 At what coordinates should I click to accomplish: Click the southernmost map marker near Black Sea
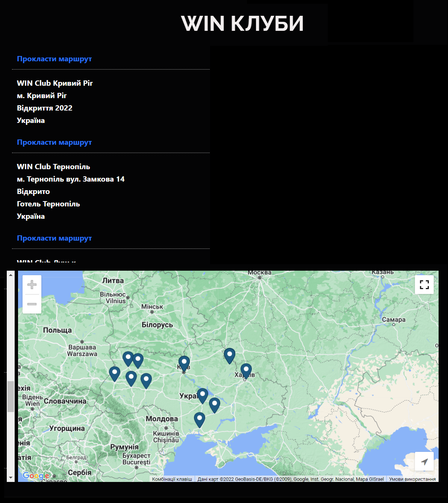coord(200,419)
